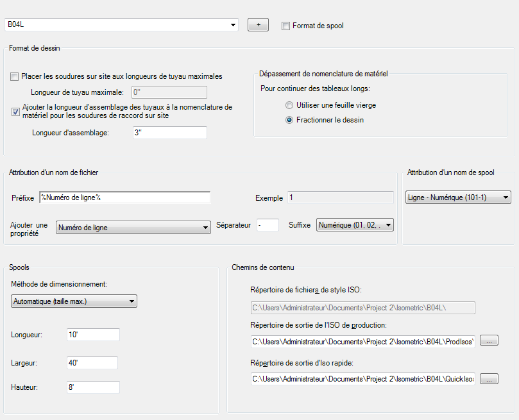Click the plus button beside B04L

pos(258,25)
